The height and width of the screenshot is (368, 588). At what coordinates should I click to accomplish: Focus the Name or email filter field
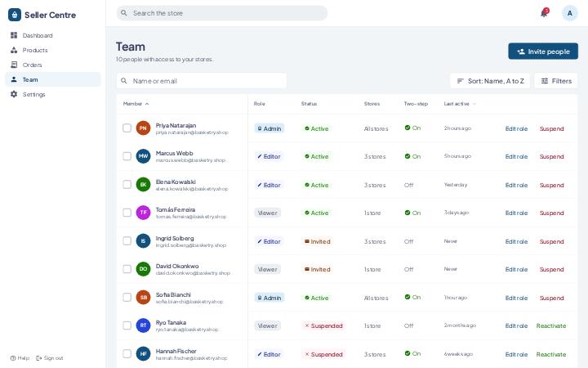point(202,81)
